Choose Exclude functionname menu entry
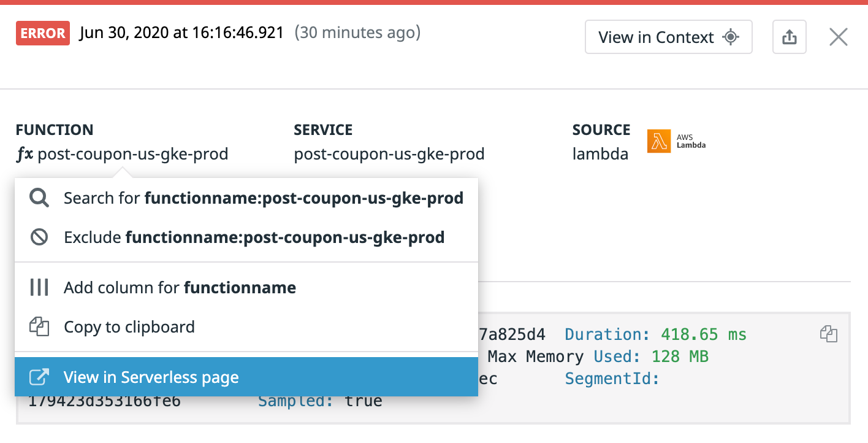Image resolution: width=868 pixels, height=443 pixels. pyautogui.click(x=254, y=237)
